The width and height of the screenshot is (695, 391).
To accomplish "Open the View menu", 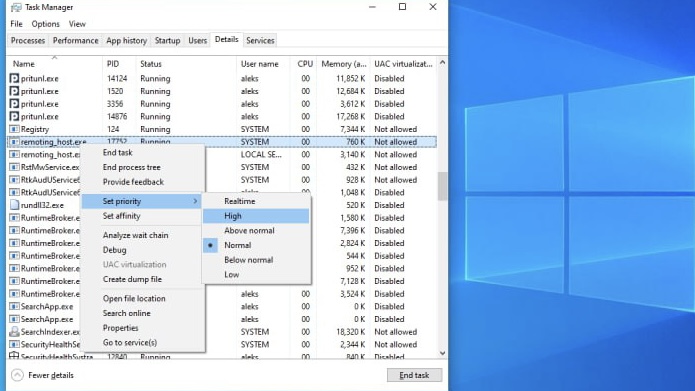I will point(77,24).
